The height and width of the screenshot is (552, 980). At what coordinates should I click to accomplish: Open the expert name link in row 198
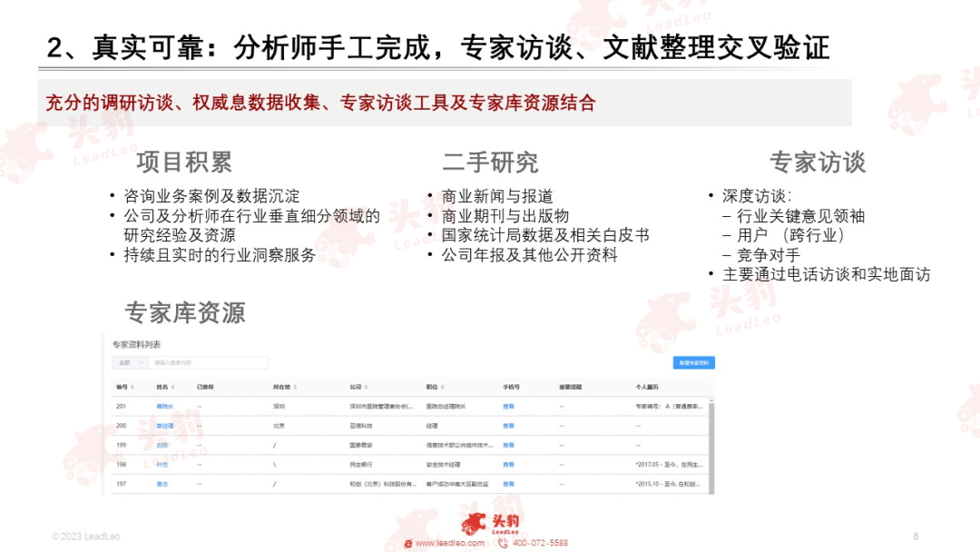[x=162, y=465]
